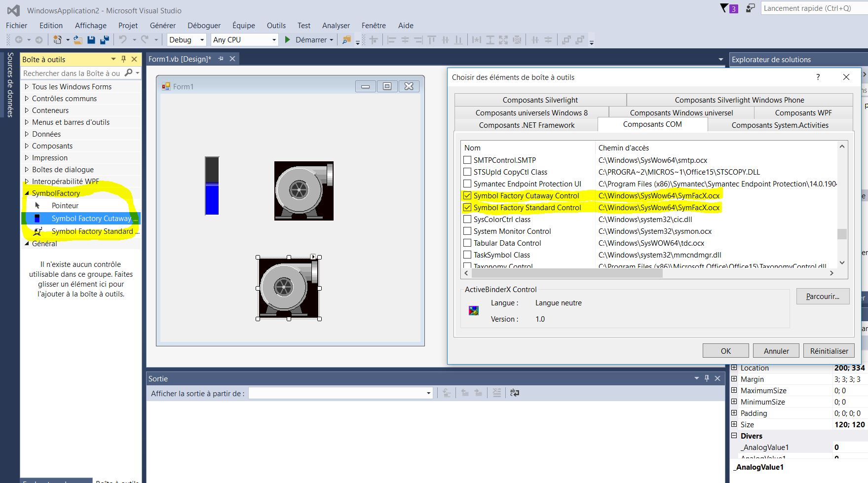Close the Form1.vb [Design] tab
868x483 pixels.
click(232, 59)
